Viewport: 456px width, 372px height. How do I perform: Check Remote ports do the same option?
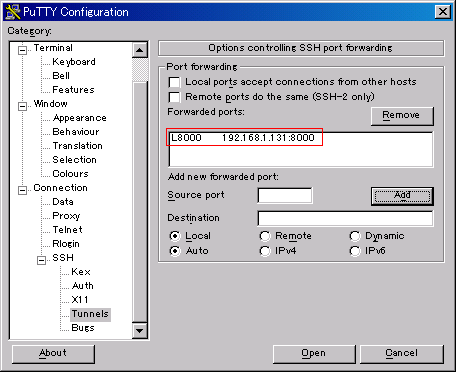174,97
